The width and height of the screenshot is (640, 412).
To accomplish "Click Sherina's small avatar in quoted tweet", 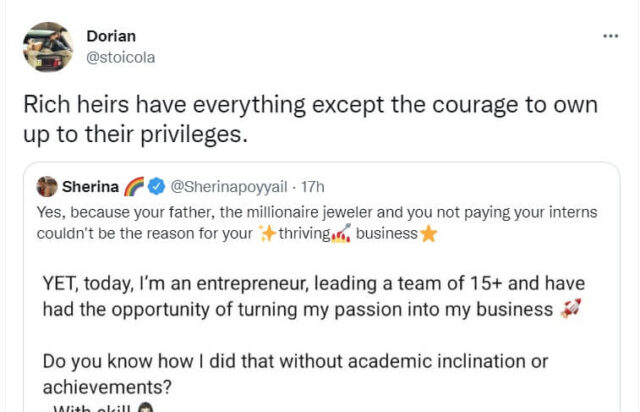I will [x=47, y=186].
